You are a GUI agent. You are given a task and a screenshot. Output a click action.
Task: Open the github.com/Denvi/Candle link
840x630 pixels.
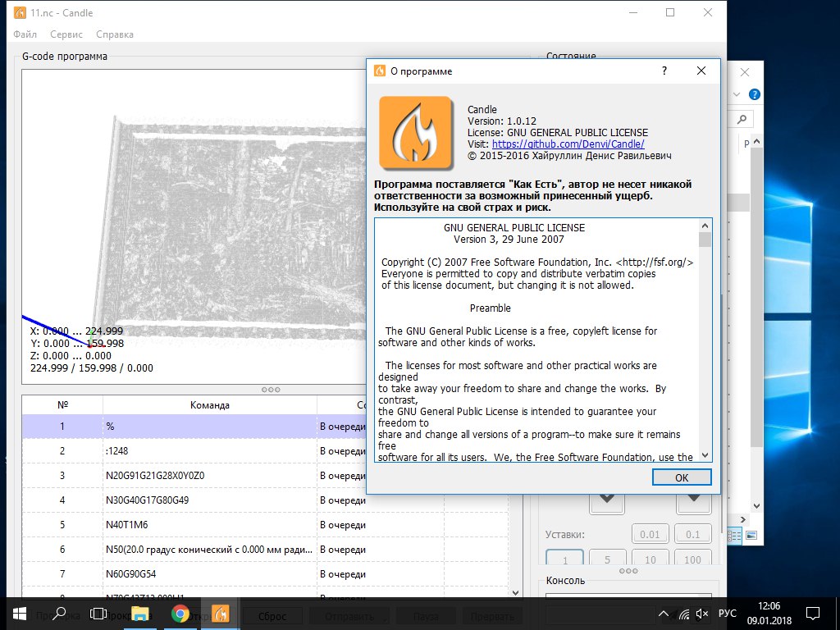point(568,144)
